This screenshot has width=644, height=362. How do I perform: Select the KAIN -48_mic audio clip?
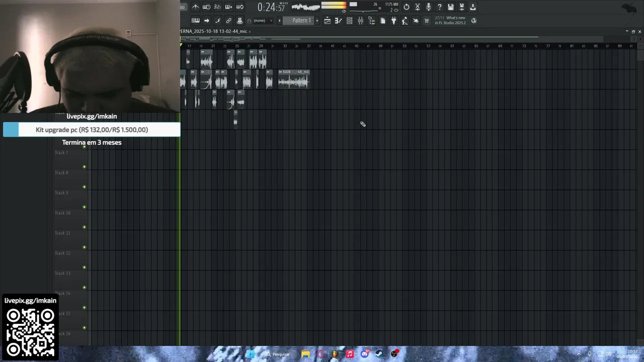(x=293, y=79)
